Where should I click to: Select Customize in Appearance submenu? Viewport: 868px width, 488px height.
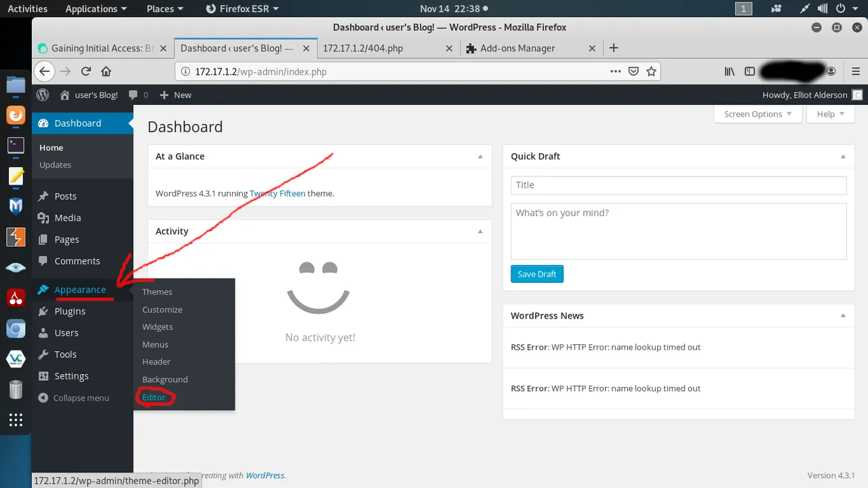(x=162, y=310)
